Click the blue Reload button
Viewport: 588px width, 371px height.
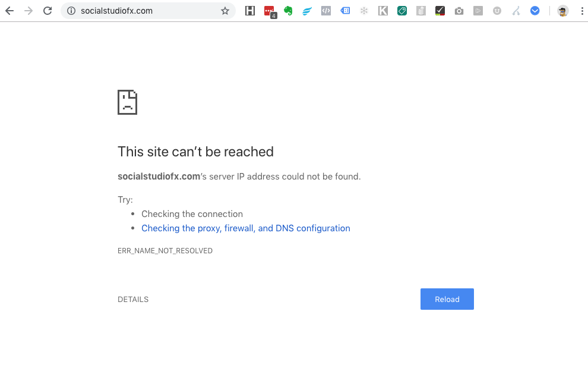447,299
